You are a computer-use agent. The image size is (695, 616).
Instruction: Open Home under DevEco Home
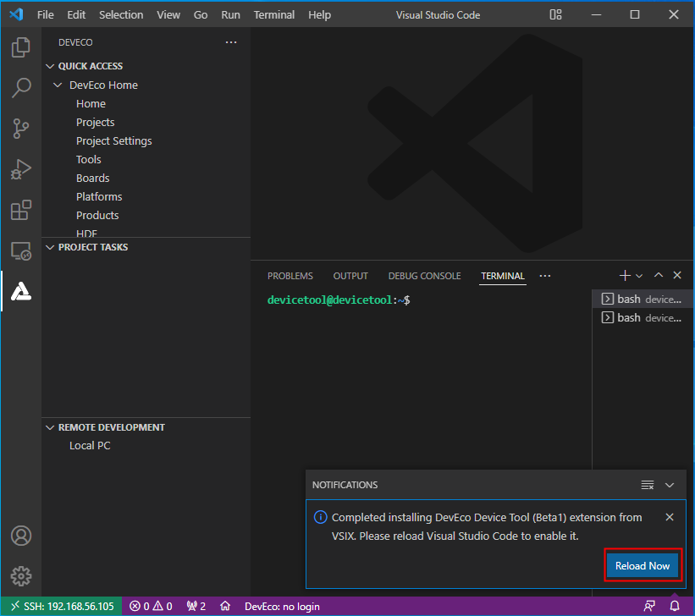[91, 103]
